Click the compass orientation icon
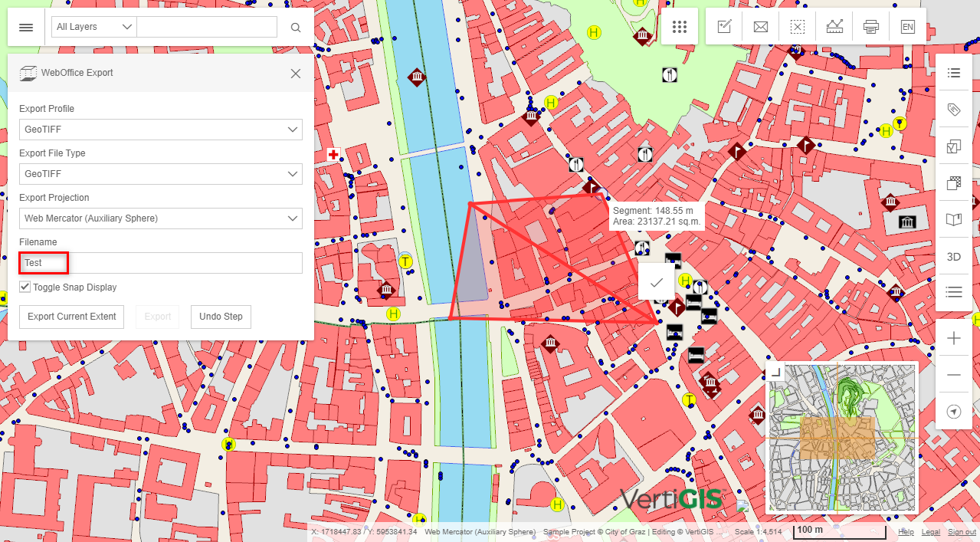The width and height of the screenshot is (980, 542). [953, 412]
